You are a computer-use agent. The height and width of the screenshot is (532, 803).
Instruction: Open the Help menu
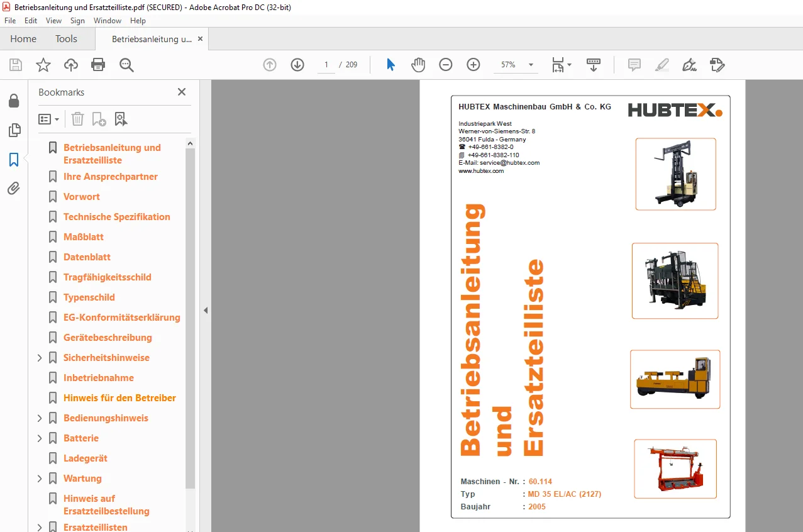[138, 21]
